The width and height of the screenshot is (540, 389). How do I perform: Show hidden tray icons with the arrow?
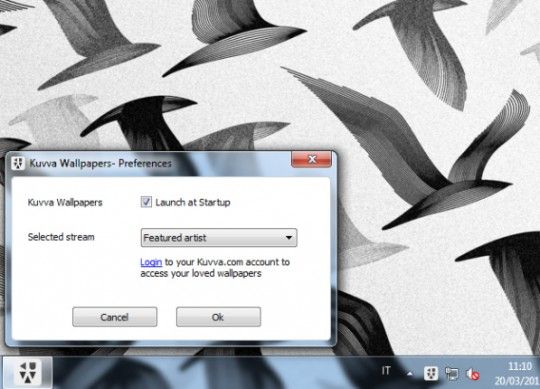click(409, 373)
